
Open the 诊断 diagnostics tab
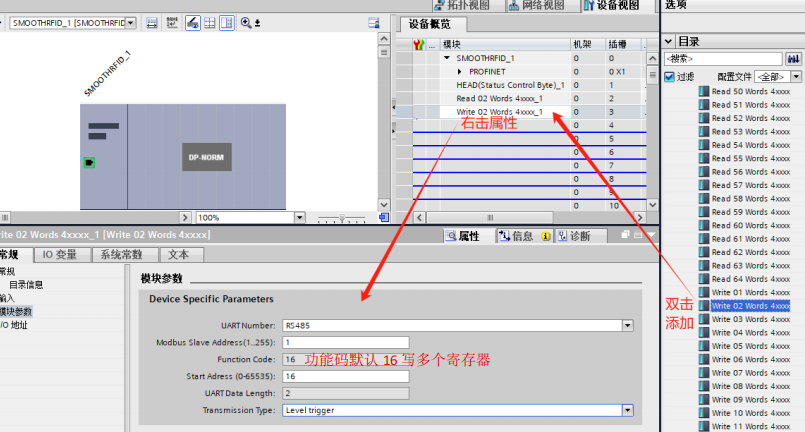(581, 236)
